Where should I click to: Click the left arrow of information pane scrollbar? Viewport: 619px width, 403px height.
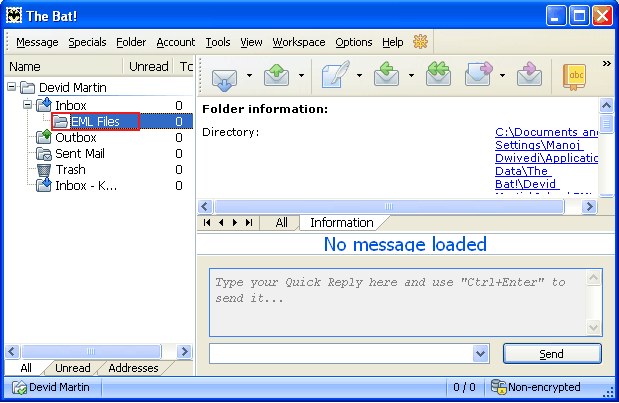(204, 206)
